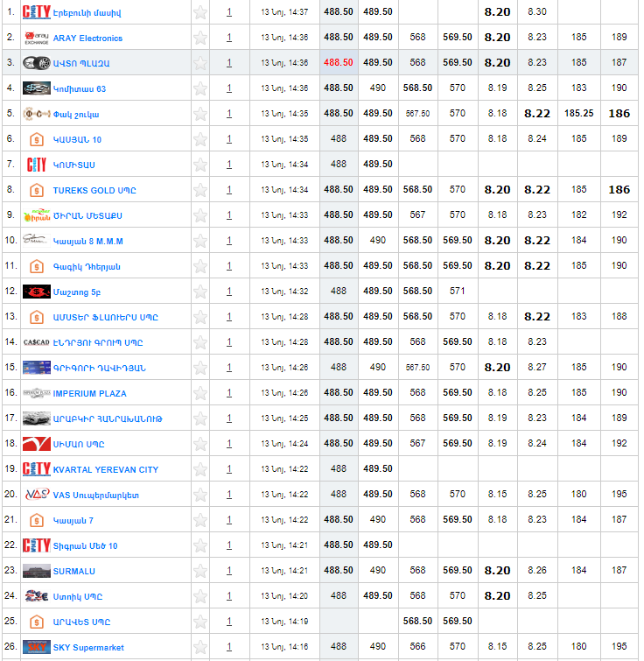Screen dimensions: 644x661
Task: Click the orange dollar icon for ԿԱՍՅԱՆ 10
Action: click(x=37, y=139)
